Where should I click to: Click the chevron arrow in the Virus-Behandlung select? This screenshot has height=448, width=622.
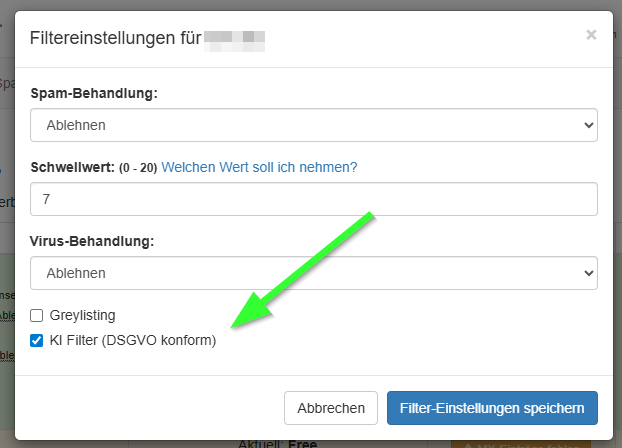point(586,273)
